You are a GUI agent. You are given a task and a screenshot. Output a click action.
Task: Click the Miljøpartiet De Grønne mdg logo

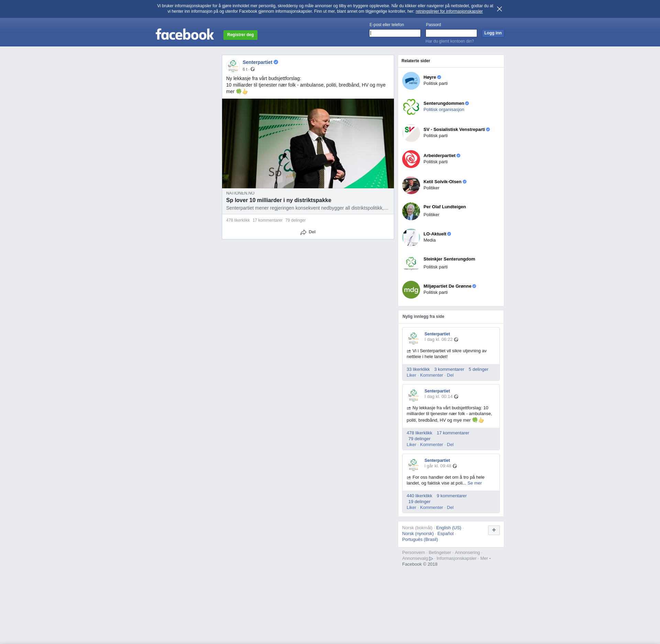click(411, 290)
